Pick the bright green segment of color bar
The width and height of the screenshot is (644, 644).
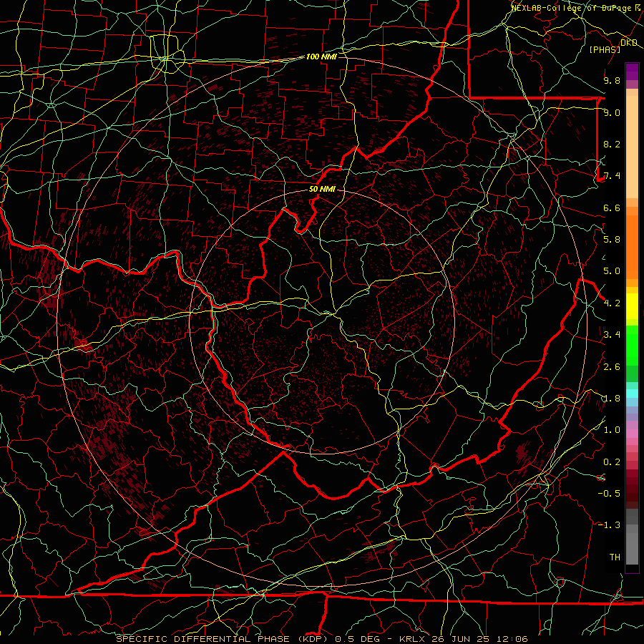pos(632,345)
